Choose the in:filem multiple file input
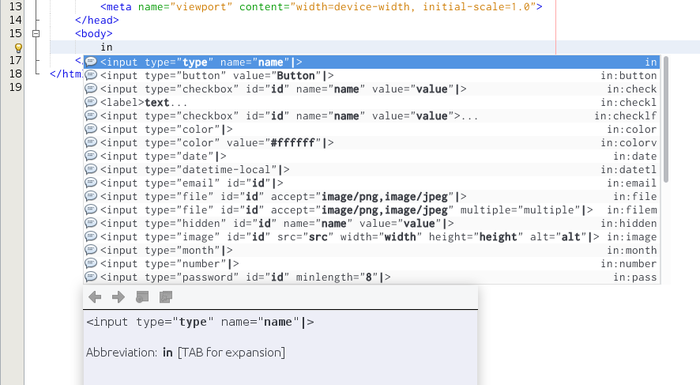This screenshot has width=700, height=385. pyautogui.click(x=372, y=210)
